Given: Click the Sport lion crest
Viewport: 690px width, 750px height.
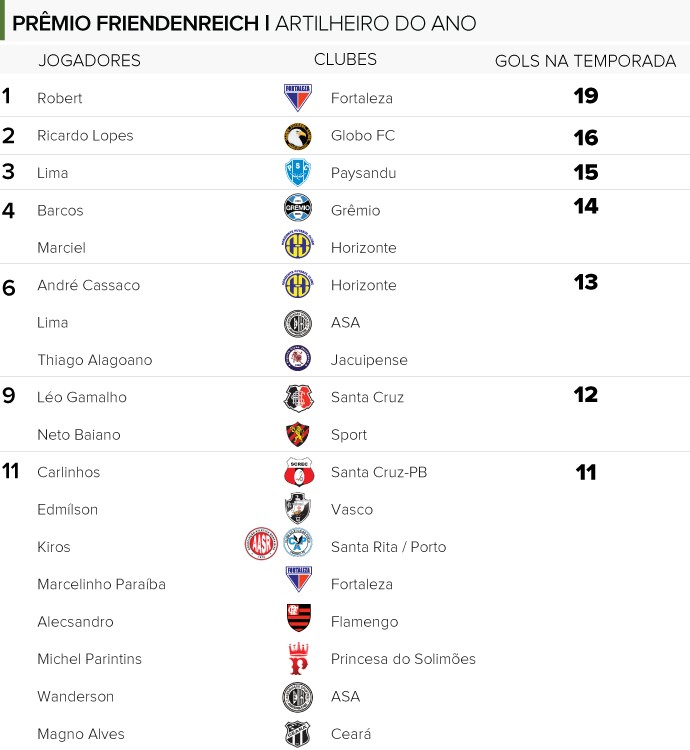Looking at the screenshot, I should point(298,434).
